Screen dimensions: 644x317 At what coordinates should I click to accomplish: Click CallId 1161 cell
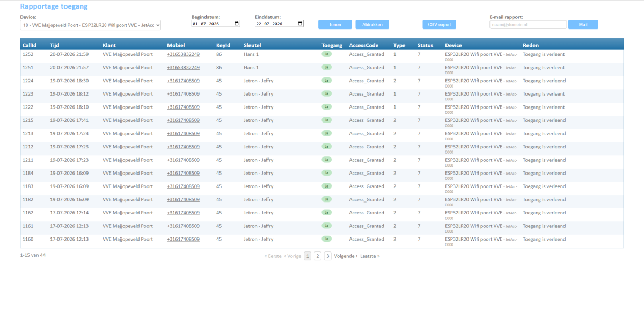point(28,226)
